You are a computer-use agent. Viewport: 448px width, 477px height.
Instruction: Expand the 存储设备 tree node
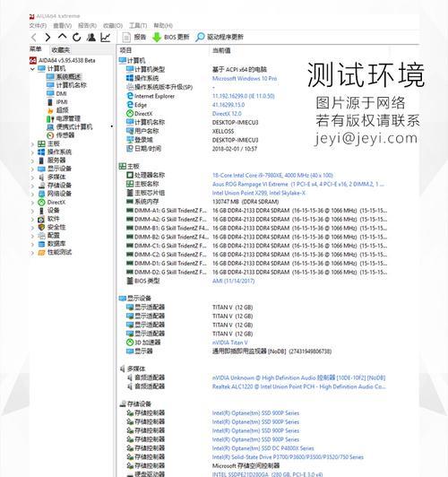click(32, 186)
